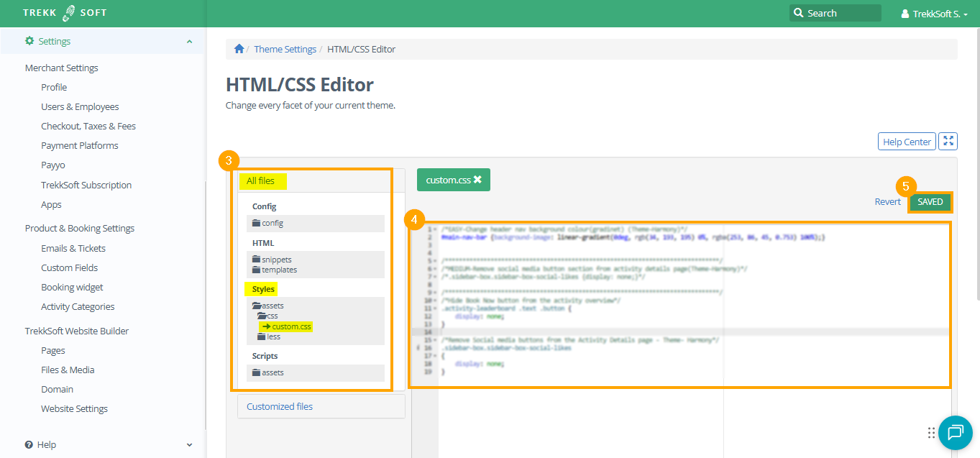Viewport: 980px width, 458px height.
Task: Click into the top Search field
Action: (841, 13)
